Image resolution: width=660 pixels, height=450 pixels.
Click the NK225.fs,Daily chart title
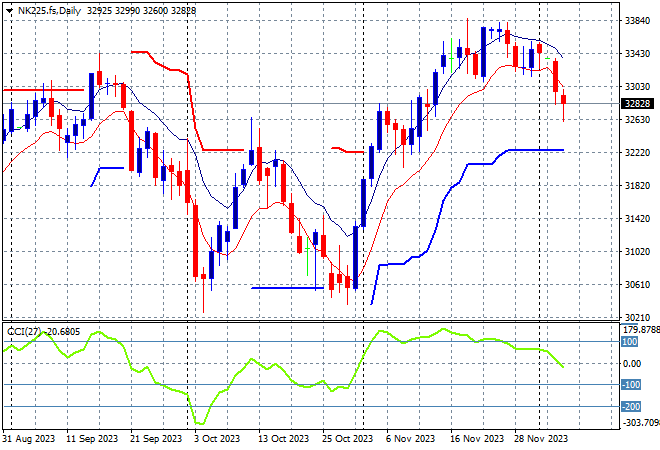coord(52,9)
